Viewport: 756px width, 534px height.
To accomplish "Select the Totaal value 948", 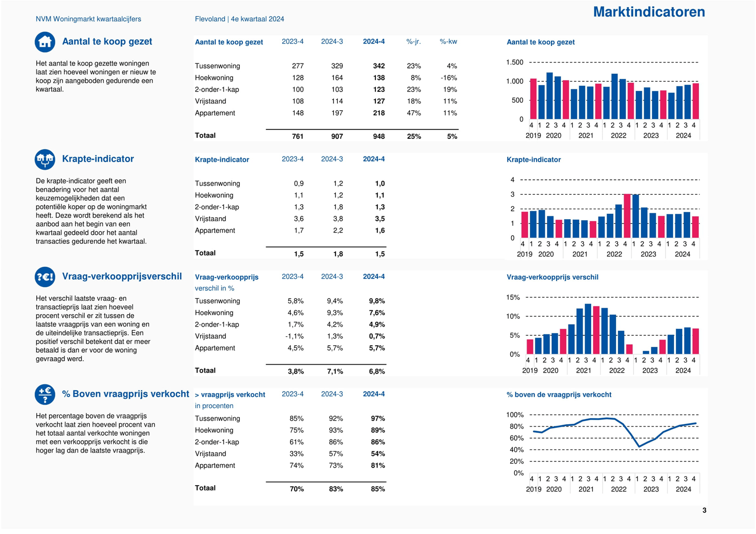I will pos(378,136).
